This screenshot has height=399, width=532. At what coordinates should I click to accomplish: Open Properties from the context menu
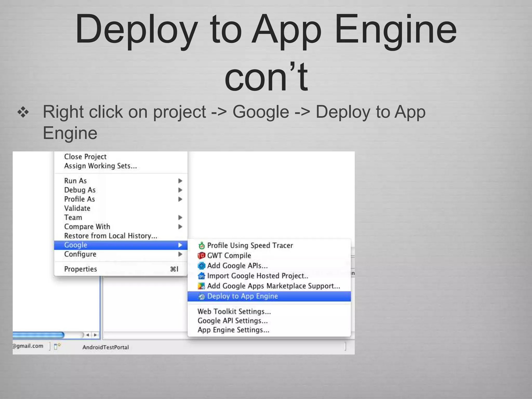click(121, 269)
